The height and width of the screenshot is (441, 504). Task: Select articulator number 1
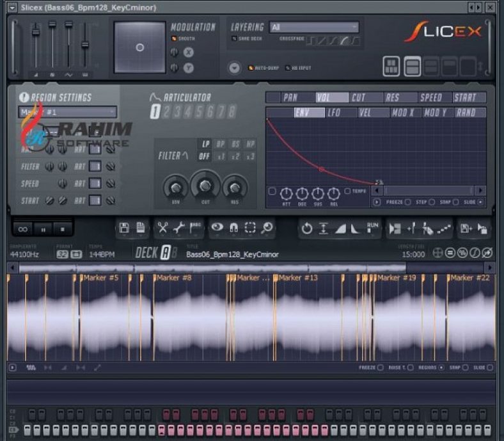155,113
